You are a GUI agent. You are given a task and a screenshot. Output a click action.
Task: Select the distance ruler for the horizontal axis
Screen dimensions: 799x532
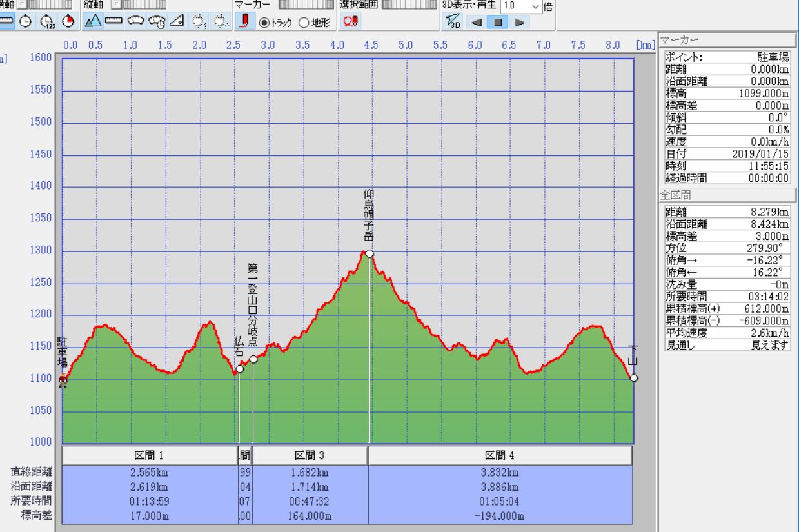(6, 21)
